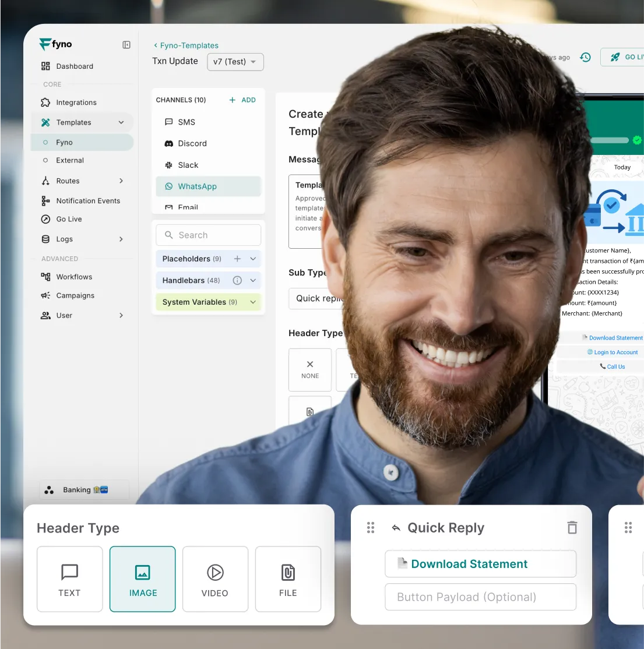Collapse the Templates menu chevron
Image resolution: width=644 pixels, height=649 pixels.
click(121, 122)
